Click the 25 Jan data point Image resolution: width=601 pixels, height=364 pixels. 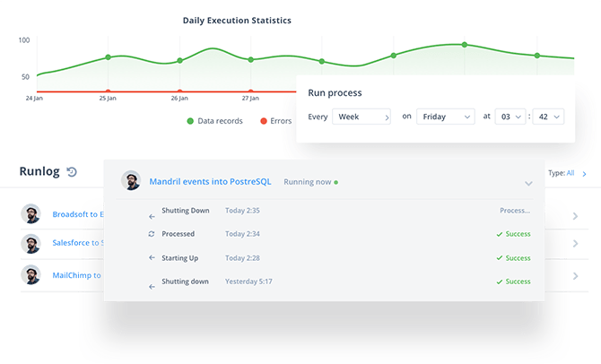click(108, 57)
